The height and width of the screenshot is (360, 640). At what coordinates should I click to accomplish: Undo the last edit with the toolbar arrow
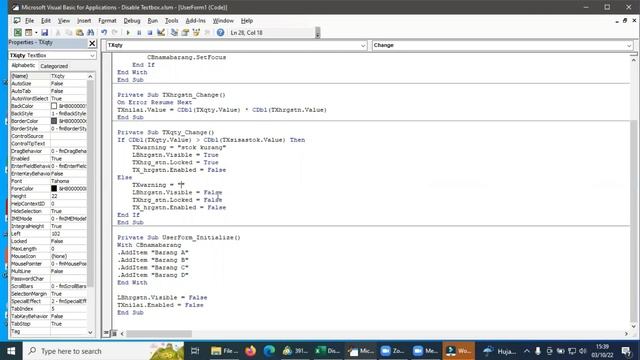coord(104,33)
